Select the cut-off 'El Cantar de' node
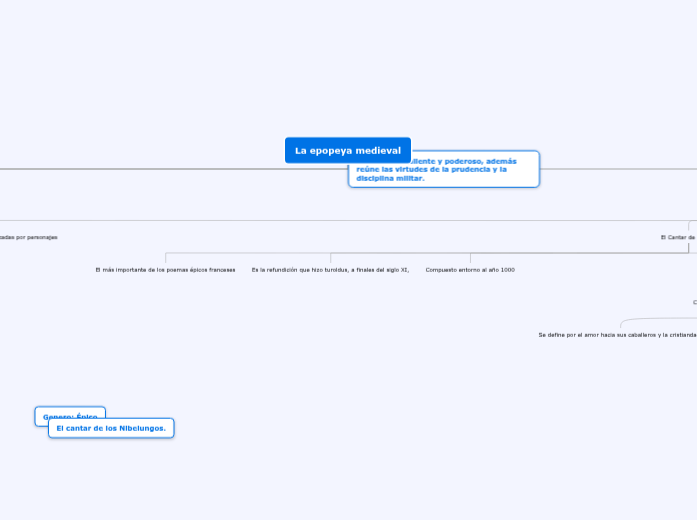This screenshot has width=697, height=520. coord(677,237)
